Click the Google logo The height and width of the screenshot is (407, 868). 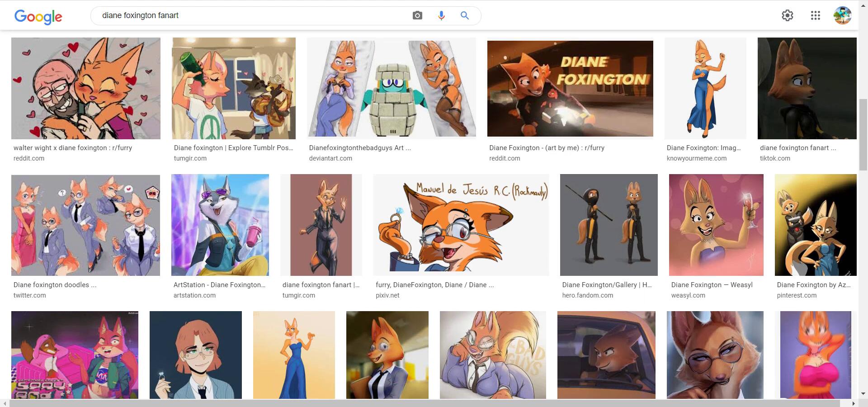point(38,16)
